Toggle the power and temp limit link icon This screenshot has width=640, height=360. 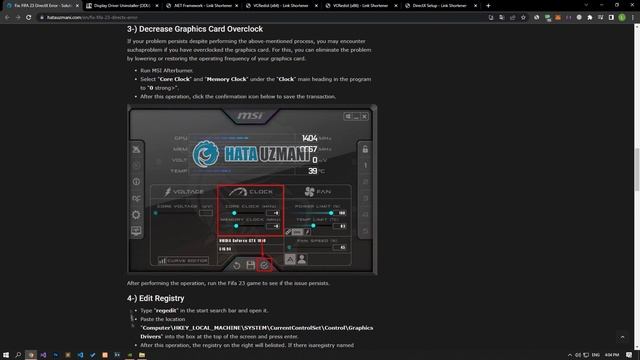[x=289, y=232]
